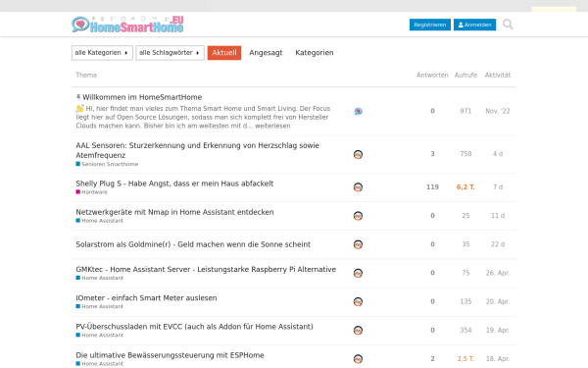Screen dimensions: 588x368
Task: Click the Anmelden button
Action: point(474,25)
